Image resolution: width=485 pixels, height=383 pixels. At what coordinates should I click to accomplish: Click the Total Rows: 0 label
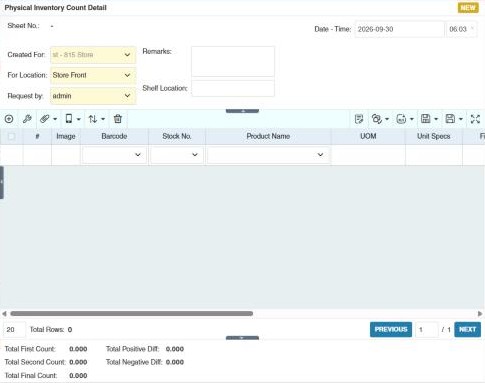[51, 330]
